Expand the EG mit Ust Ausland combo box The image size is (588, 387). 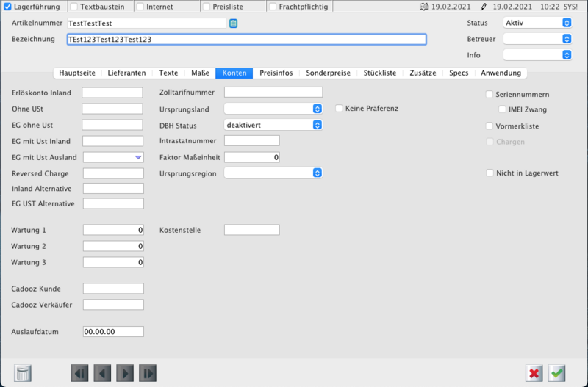pos(137,157)
